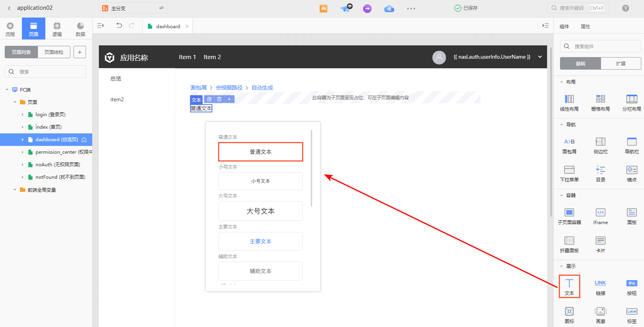Select 总览 in the side menu

click(x=116, y=79)
